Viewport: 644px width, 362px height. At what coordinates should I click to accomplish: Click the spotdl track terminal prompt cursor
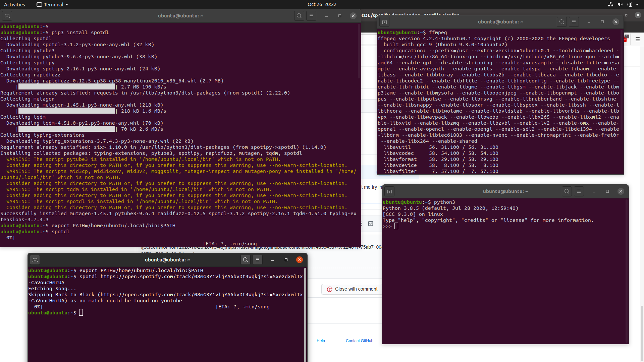[x=81, y=313]
